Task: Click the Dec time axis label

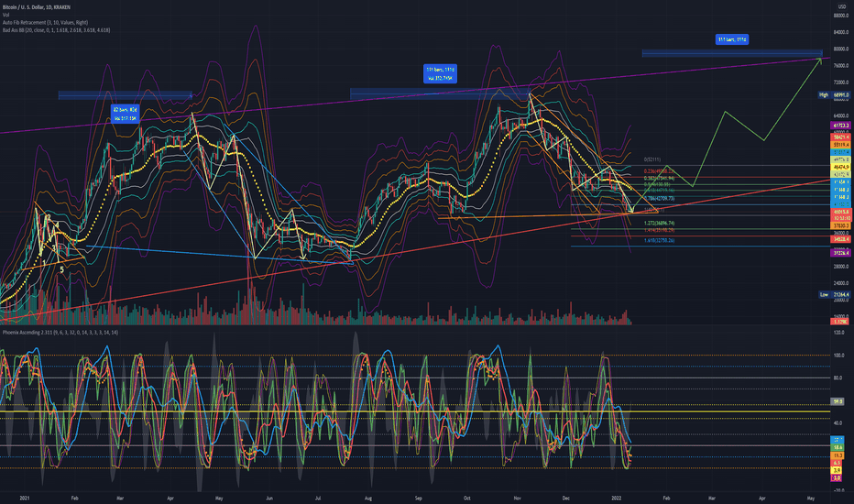Action: pyautogui.click(x=566, y=498)
